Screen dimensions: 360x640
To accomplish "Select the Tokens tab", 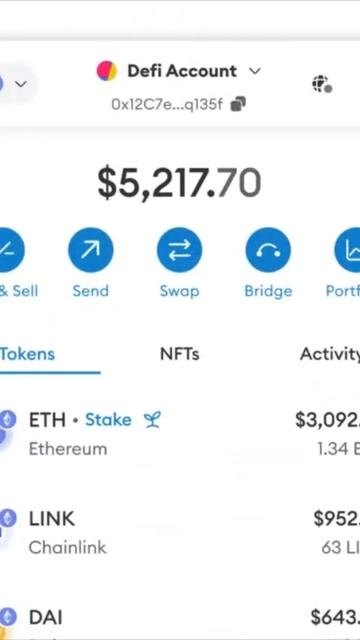I will (x=27, y=354).
